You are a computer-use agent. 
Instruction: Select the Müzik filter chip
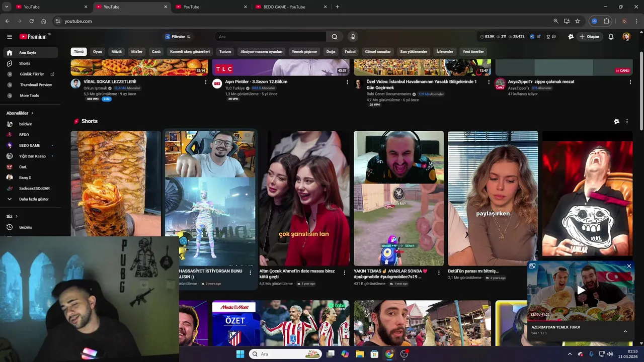point(117,52)
